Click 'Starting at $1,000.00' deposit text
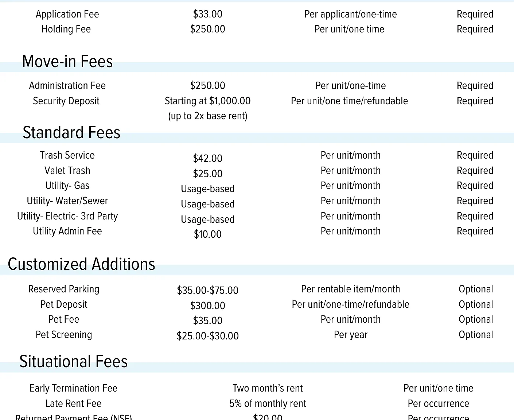514x420 pixels. [x=208, y=101]
